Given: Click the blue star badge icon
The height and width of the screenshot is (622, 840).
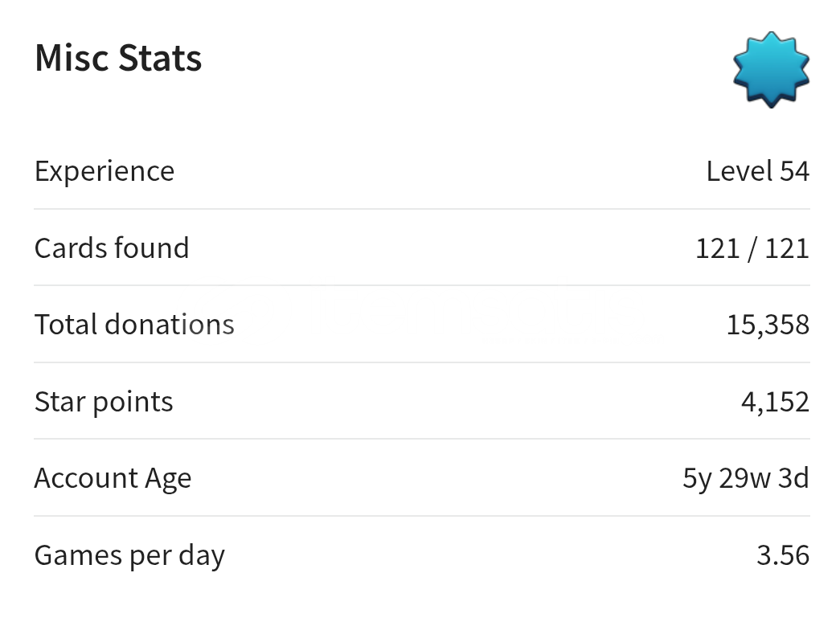Looking at the screenshot, I should click(x=771, y=69).
